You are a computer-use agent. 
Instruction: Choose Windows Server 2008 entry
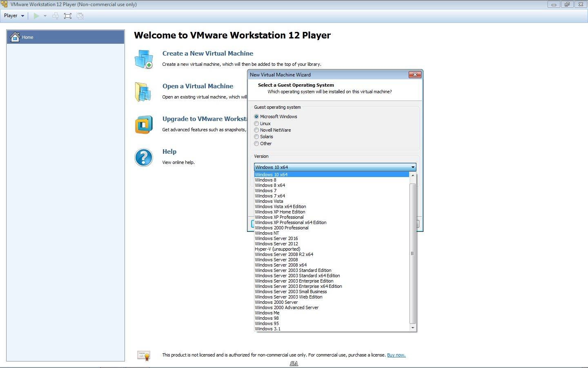coord(332,260)
